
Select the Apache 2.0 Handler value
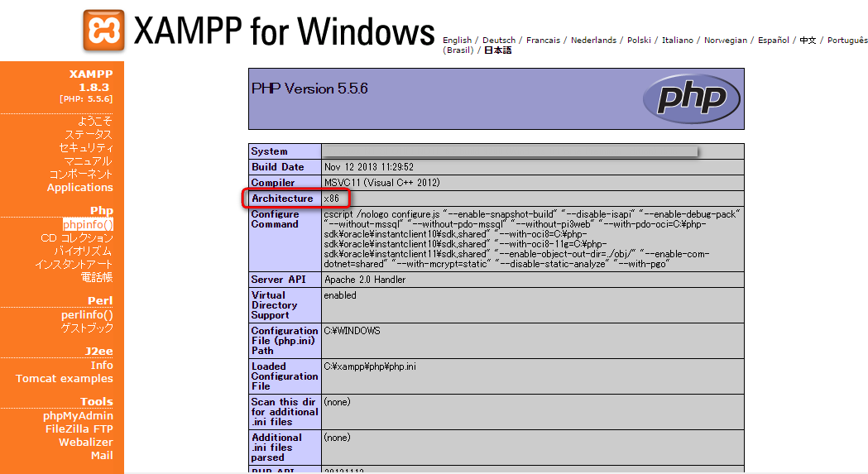[x=365, y=280]
